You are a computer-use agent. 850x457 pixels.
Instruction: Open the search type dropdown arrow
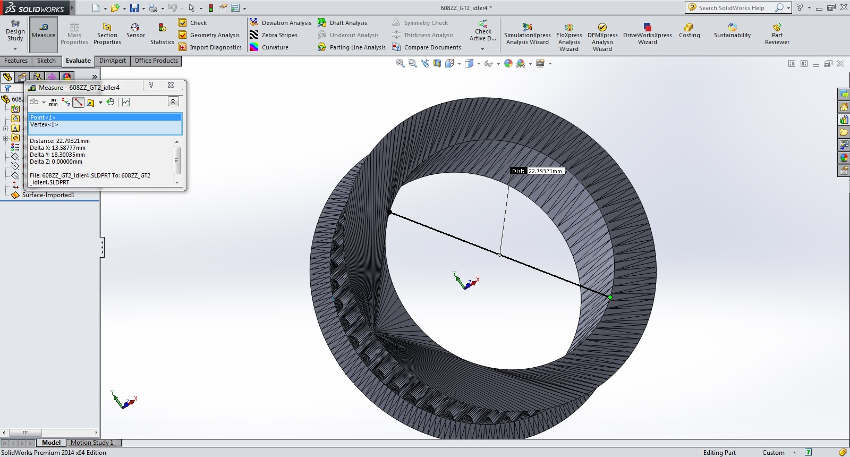[789, 8]
